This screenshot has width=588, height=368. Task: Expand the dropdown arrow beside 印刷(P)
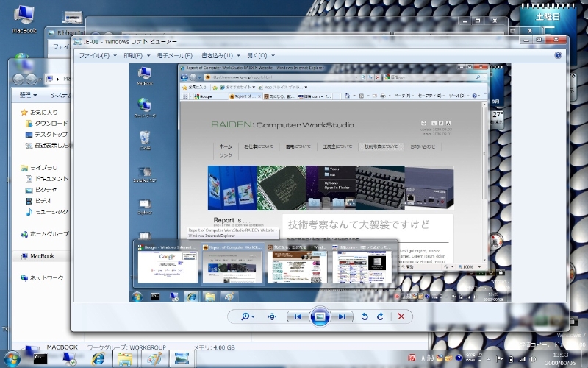pyautogui.click(x=148, y=56)
